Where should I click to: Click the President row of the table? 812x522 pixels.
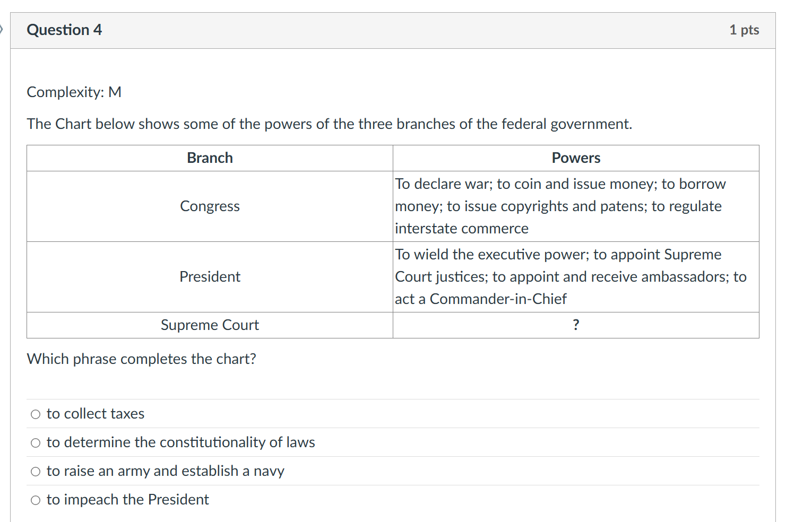209,276
